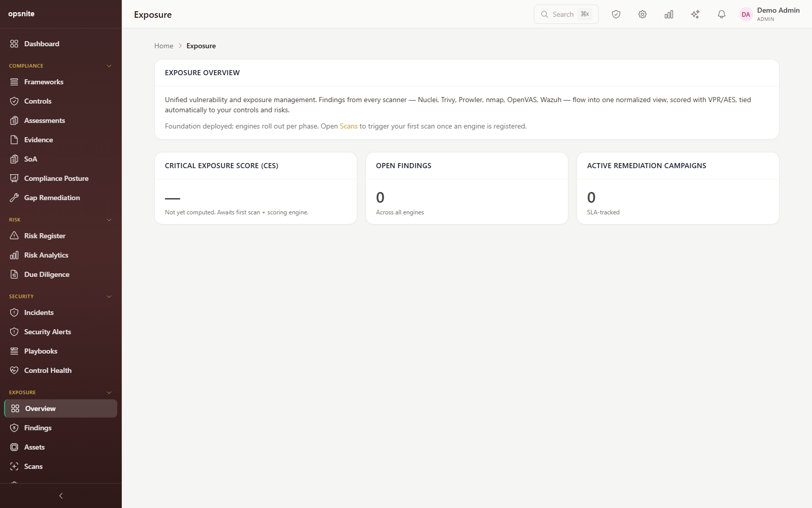Click the Open Findings count 0
Screen dimensions: 812x508
380,197
